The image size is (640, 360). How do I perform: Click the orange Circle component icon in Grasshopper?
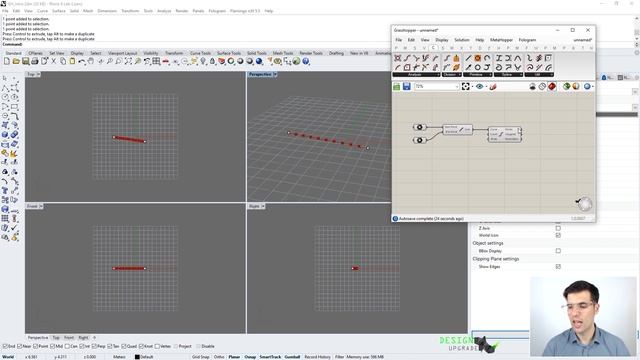coord(477,58)
